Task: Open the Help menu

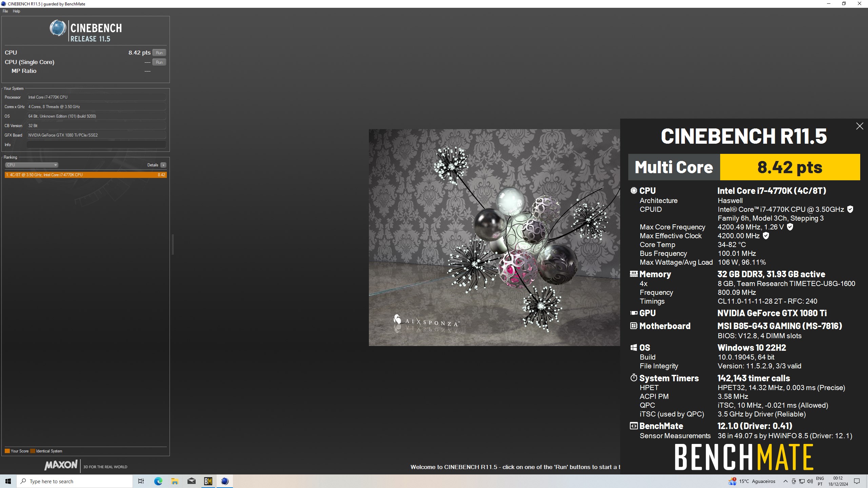Action: pos(16,11)
